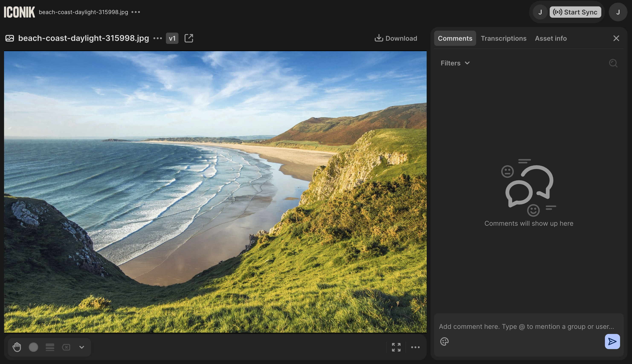The width and height of the screenshot is (632, 364).
Task: Open the annotation color circle swatch
Action: coord(33,347)
